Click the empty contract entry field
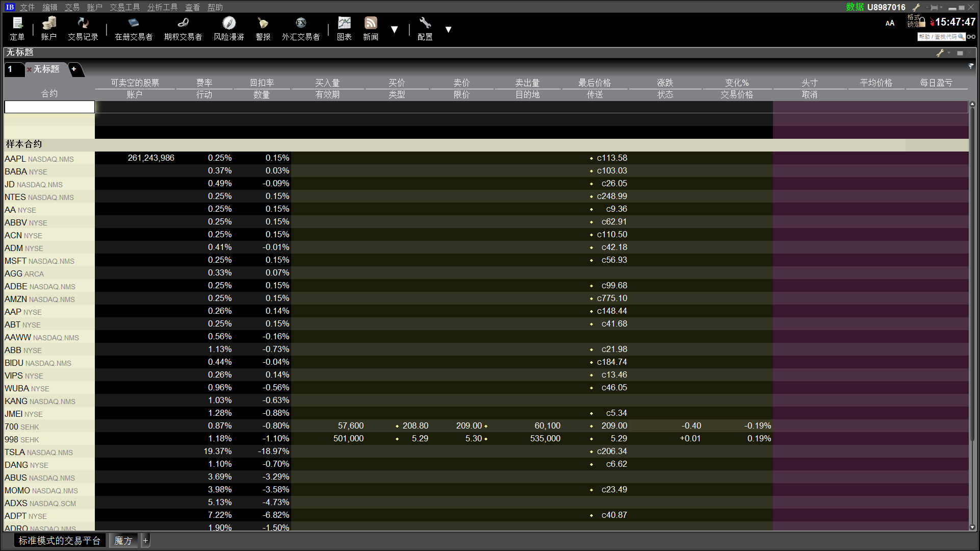Viewport: 980px width, 551px height. pyautogui.click(x=49, y=107)
